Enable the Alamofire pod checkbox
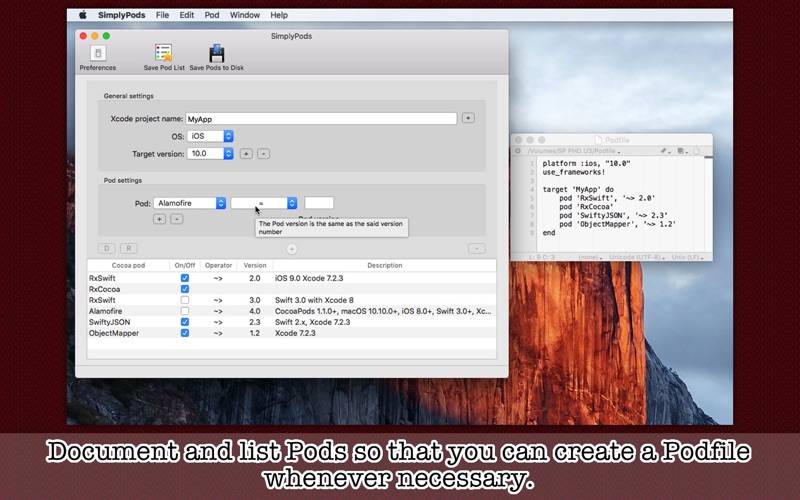800x500 pixels. pos(185,311)
